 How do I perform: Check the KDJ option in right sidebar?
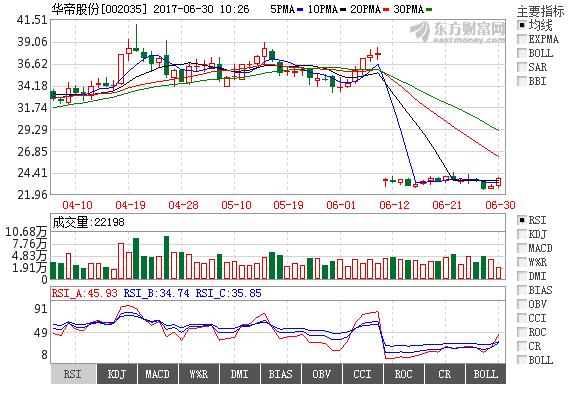coord(522,234)
